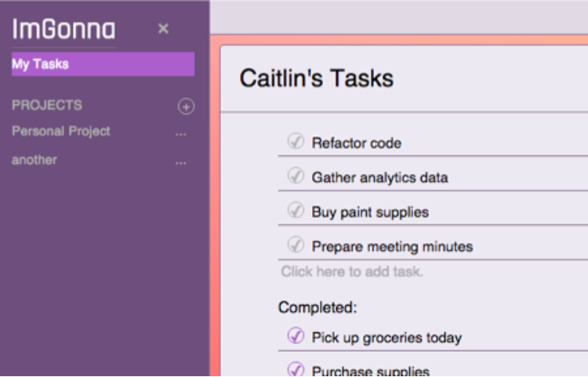Tick the Buy paint supplies checkmark
The image size is (588, 377).
(296, 210)
